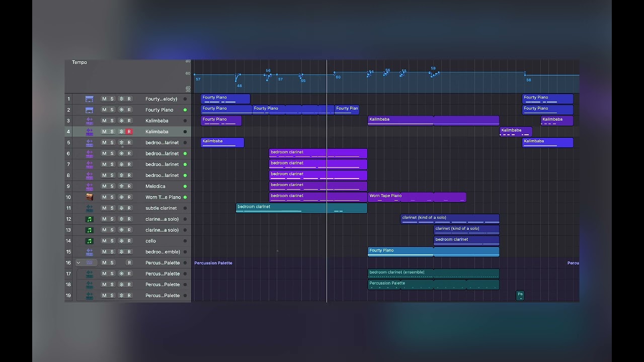Select the small Pe region on track 19

click(520, 296)
